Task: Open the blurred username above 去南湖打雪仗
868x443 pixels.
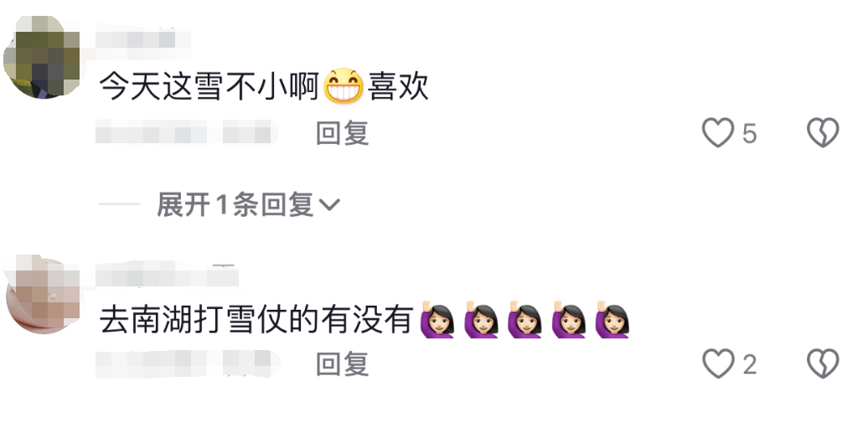Action: pos(167,275)
